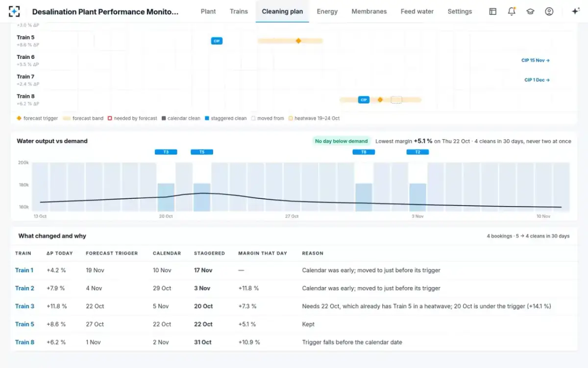Screen dimensions: 588x368
Task: Click the dashed moved-from box in Train 8 row
Action: (396, 100)
